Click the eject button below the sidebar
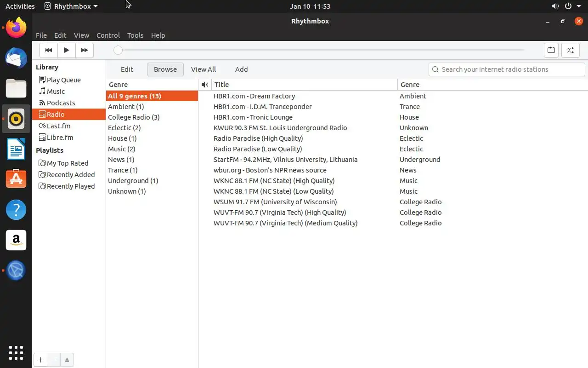 [x=67, y=360]
